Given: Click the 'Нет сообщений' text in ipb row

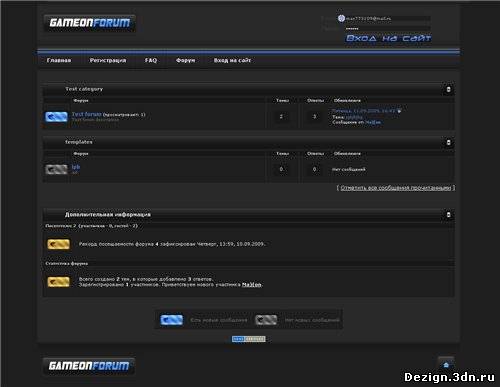Looking at the screenshot, I should pyautogui.click(x=349, y=169).
